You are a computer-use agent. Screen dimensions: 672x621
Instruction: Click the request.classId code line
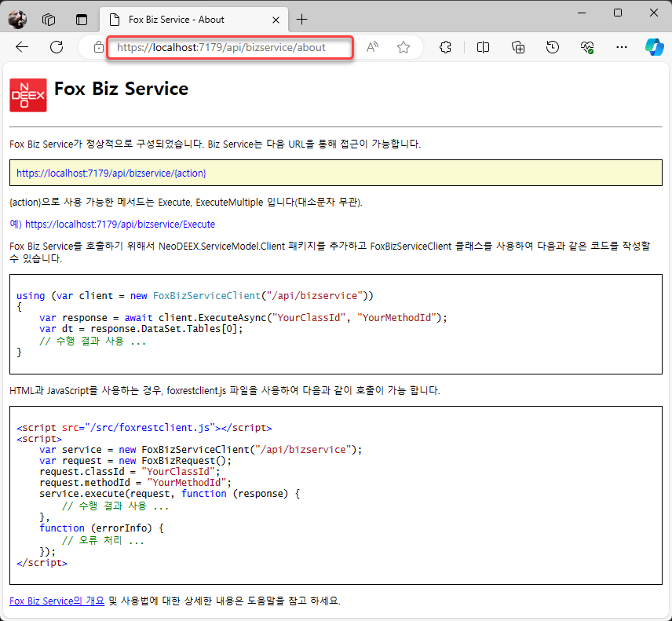pos(130,472)
